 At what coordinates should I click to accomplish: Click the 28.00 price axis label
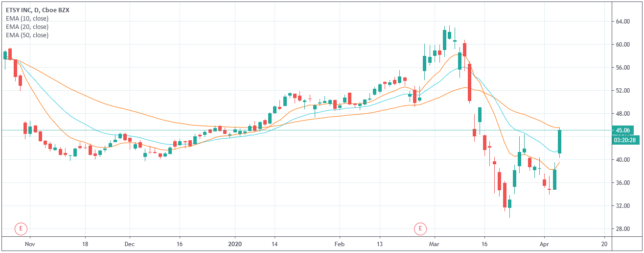click(x=622, y=229)
